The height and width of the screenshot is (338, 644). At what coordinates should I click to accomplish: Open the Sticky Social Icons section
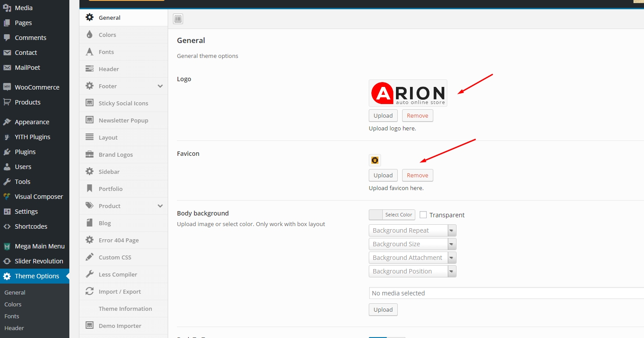click(123, 103)
